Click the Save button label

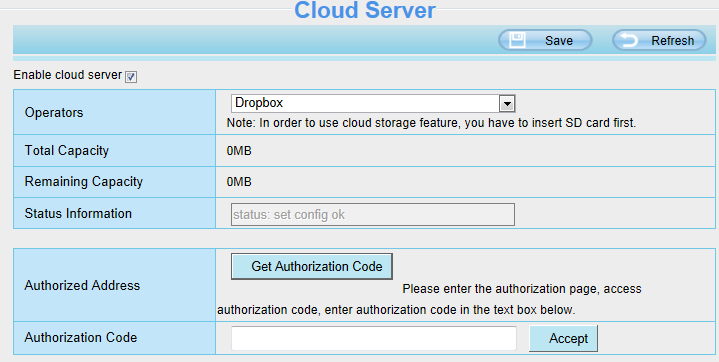[x=559, y=40]
